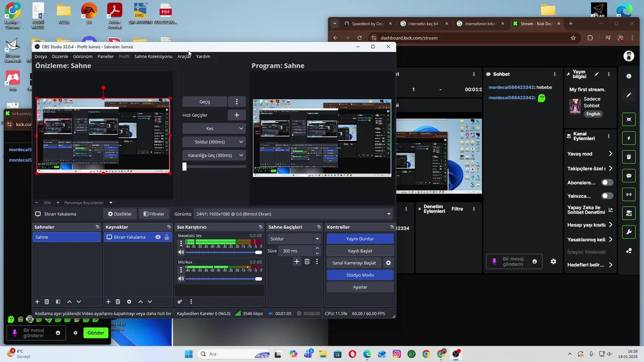This screenshot has height=362, width=644.
Task: Toggle Stüdyo Modu off
Action: (x=360, y=275)
